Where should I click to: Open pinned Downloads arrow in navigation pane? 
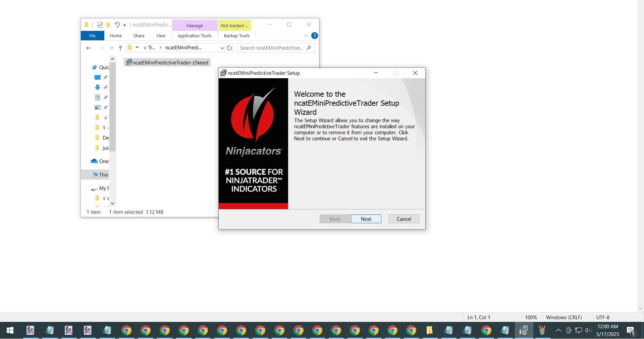coord(98,87)
